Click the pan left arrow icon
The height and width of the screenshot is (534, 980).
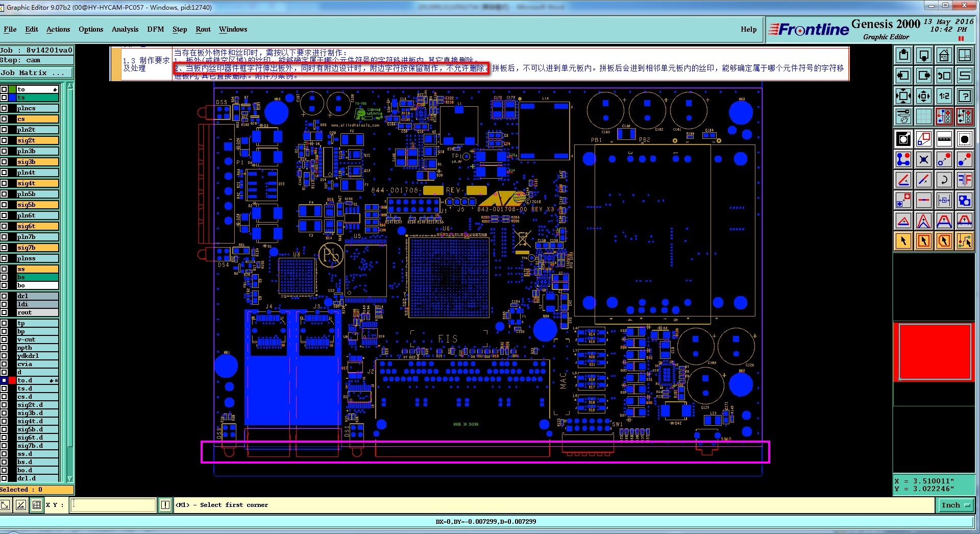(903, 76)
